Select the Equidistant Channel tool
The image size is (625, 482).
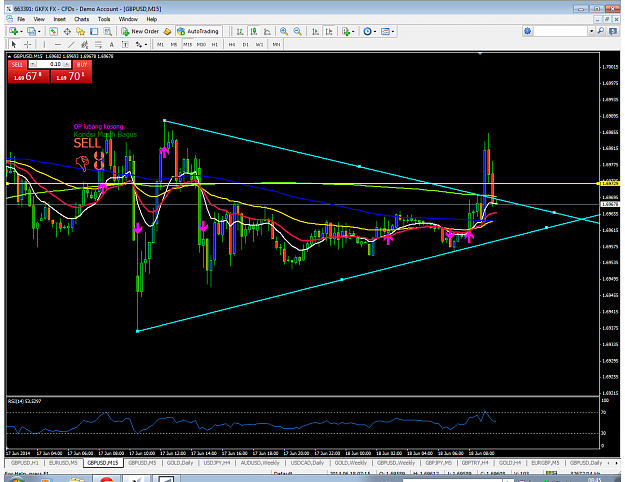(x=85, y=44)
